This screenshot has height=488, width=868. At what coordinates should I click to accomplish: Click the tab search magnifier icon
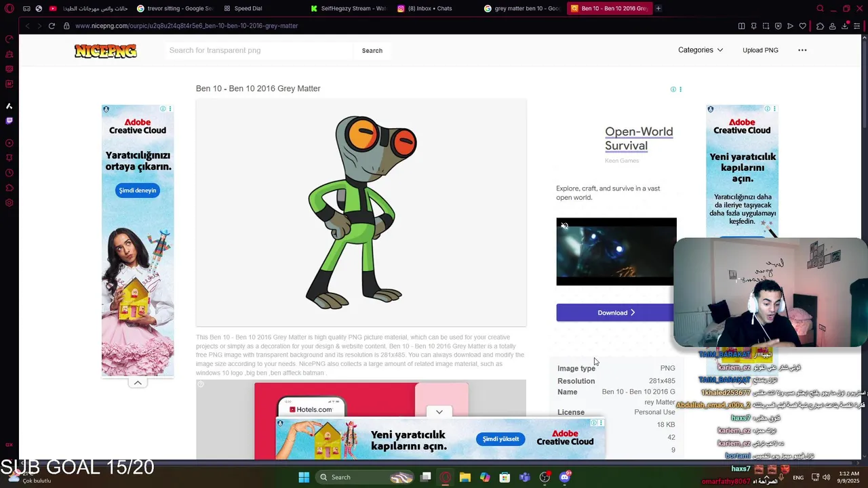[x=820, y=9]
